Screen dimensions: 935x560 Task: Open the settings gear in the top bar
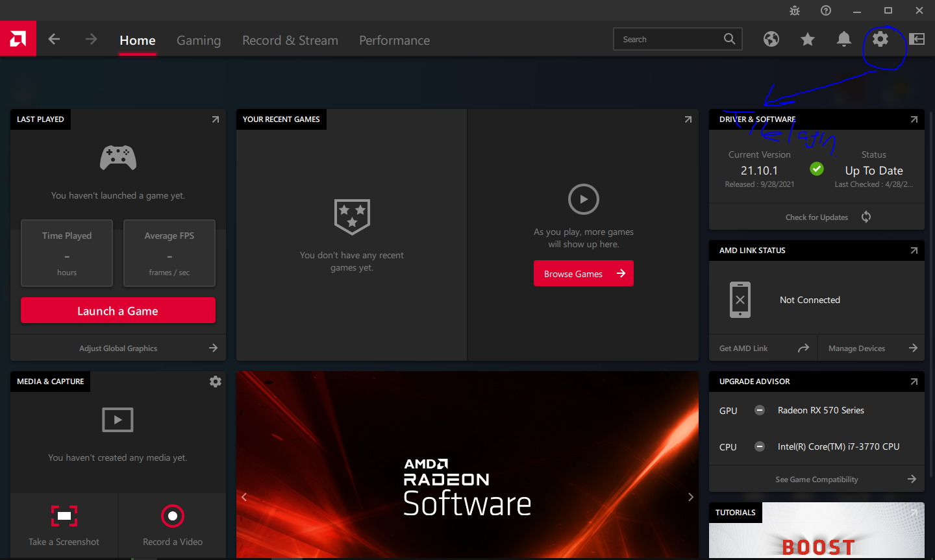coord(880,39)
